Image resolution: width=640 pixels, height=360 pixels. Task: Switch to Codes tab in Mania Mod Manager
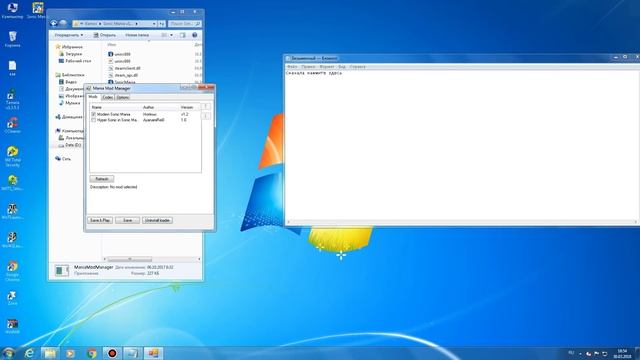[107, 97]
